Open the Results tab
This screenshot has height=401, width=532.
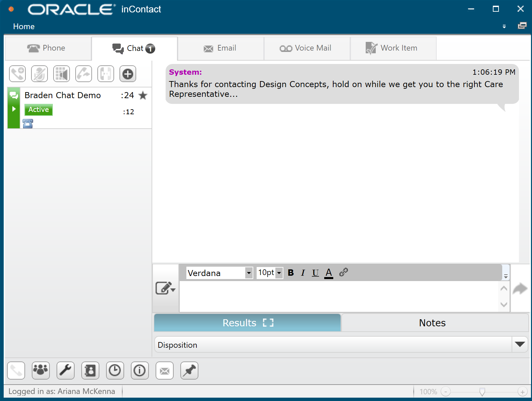(x=247, y=323)
